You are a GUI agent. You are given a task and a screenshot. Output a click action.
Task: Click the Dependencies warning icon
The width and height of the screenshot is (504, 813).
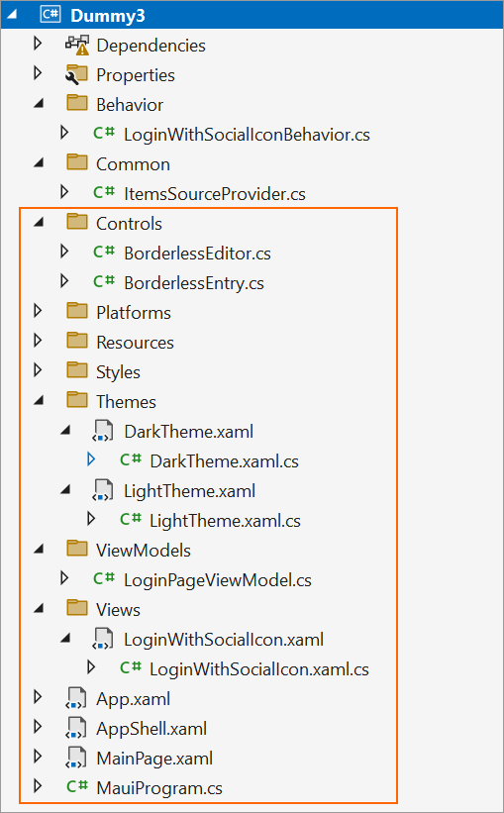[77, 46]
